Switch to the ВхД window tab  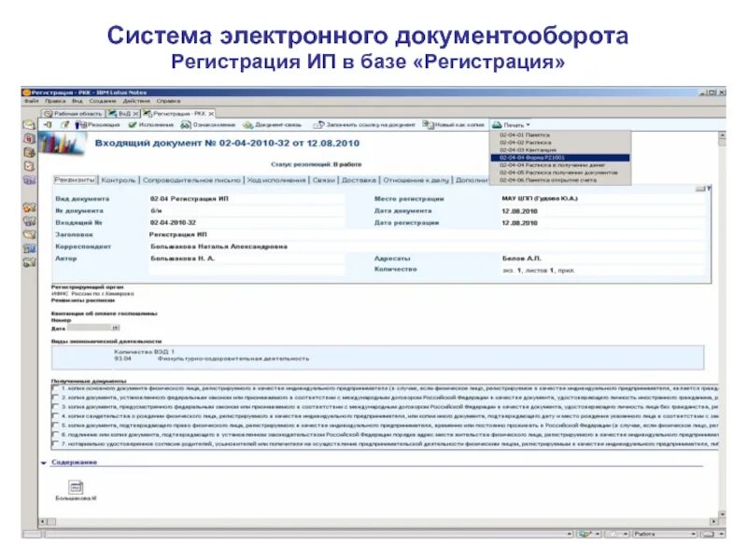tap(122, 114)
